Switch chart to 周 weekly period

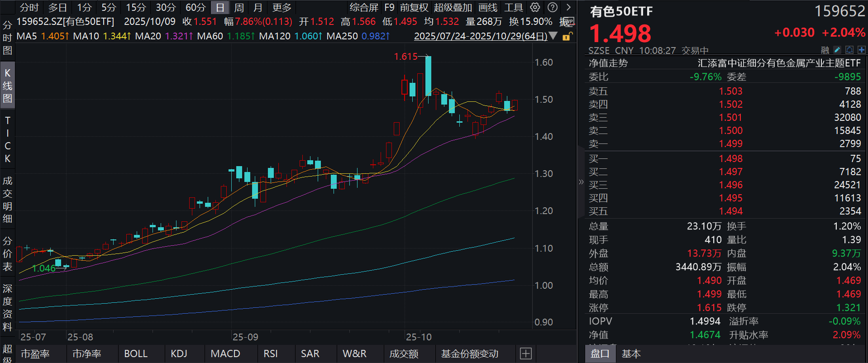tap(239, 7)
